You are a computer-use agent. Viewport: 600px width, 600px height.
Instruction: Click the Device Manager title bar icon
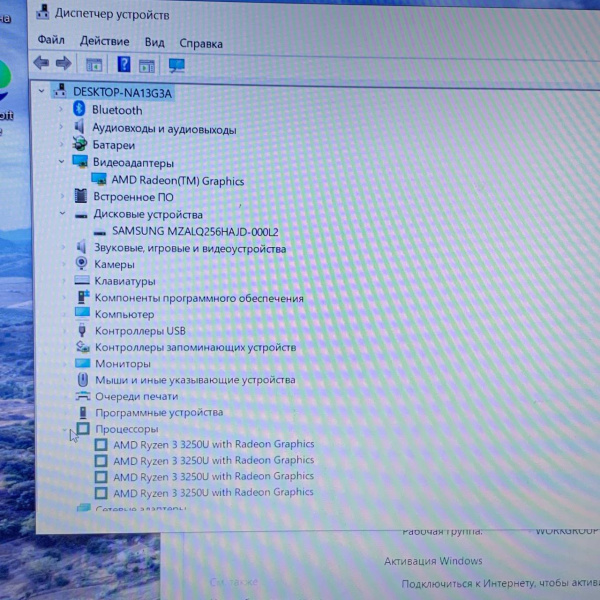click(x=43, y=12)
